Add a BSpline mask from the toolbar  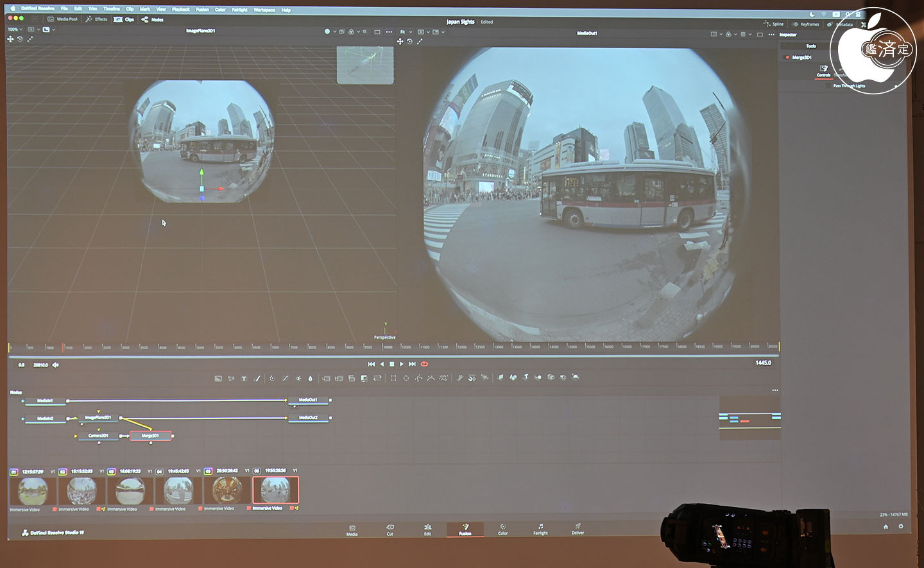coord(431,378)
